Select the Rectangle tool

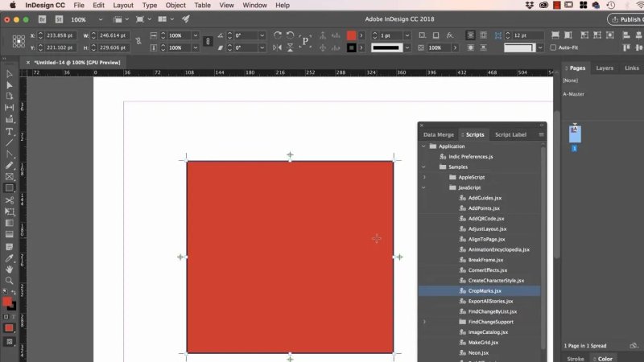coord(9,188)
